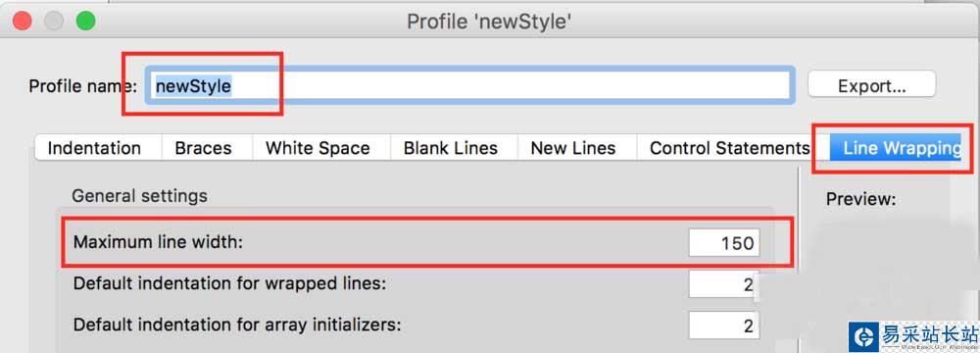
Task: Click the Preview label
Action: (860, 199)
